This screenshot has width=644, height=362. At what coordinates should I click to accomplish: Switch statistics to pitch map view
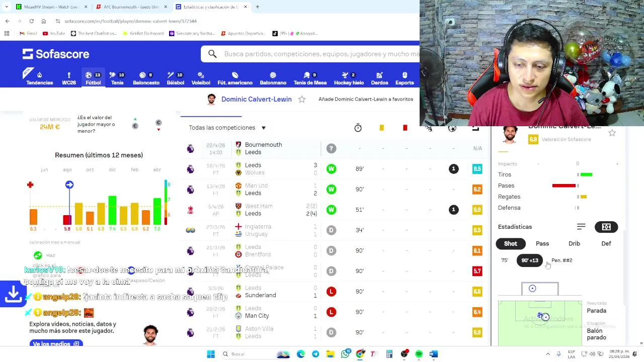(606, 227)
